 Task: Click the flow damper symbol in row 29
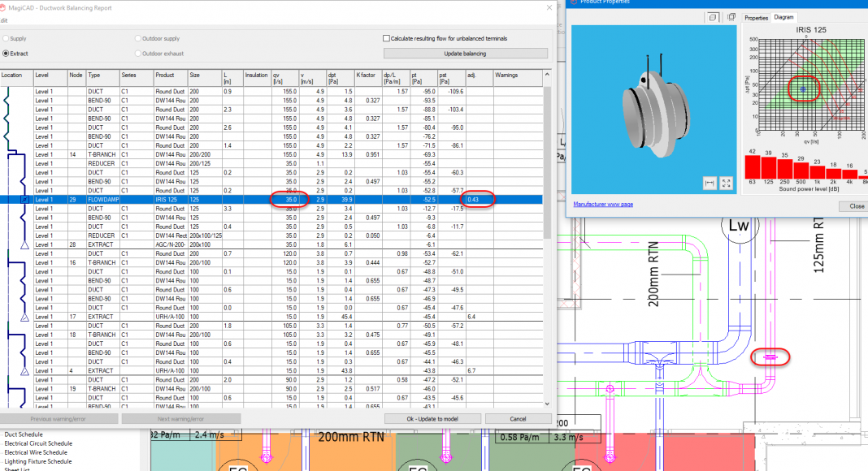[x=25, y=199]
